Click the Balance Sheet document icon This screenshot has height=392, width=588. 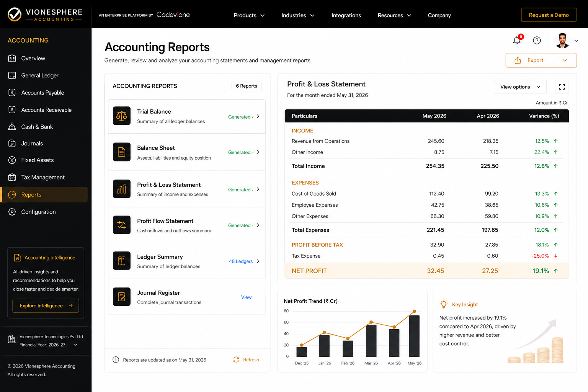(122, 152)
